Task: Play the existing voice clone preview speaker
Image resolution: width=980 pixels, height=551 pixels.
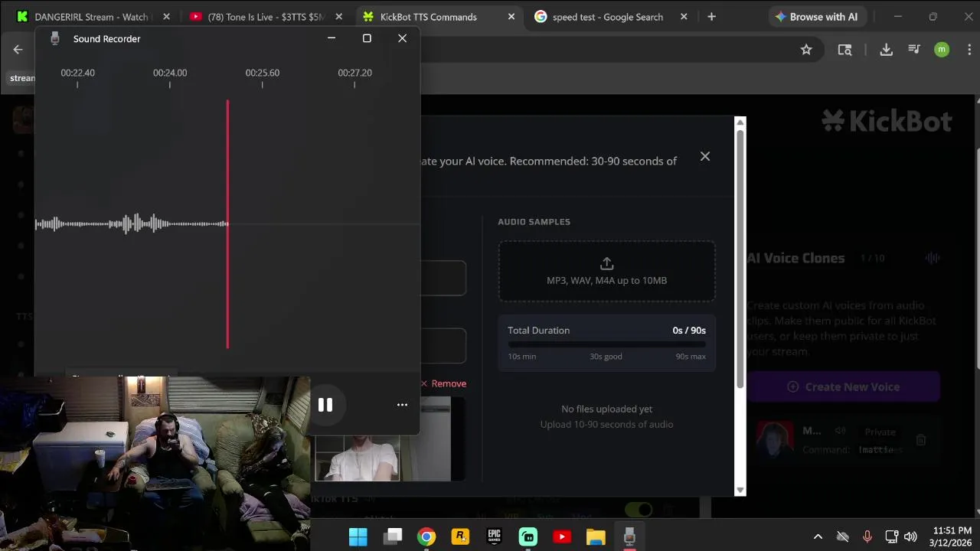Action: pos(840,431)
